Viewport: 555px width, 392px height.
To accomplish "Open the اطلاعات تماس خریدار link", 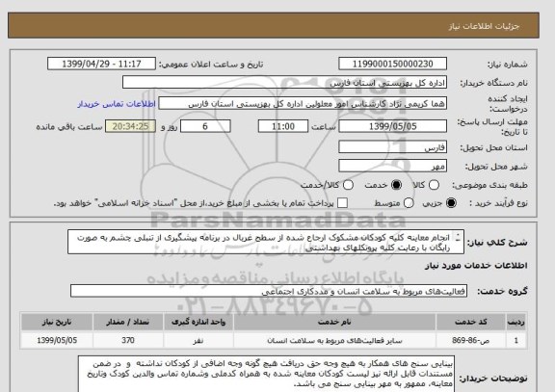I will pos(117,104).
